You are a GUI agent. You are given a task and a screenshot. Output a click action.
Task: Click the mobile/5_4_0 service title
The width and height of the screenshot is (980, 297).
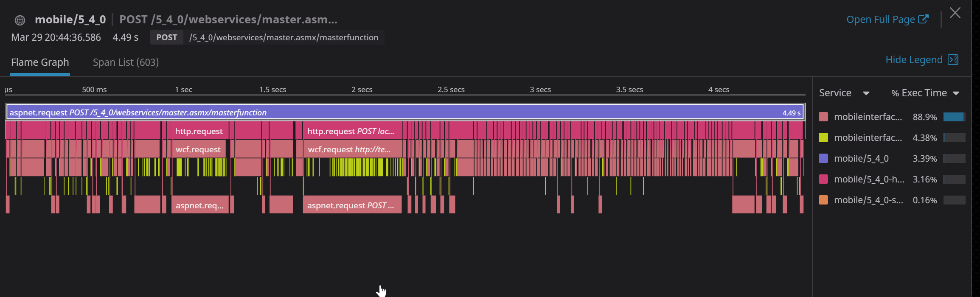coord(70,20)
